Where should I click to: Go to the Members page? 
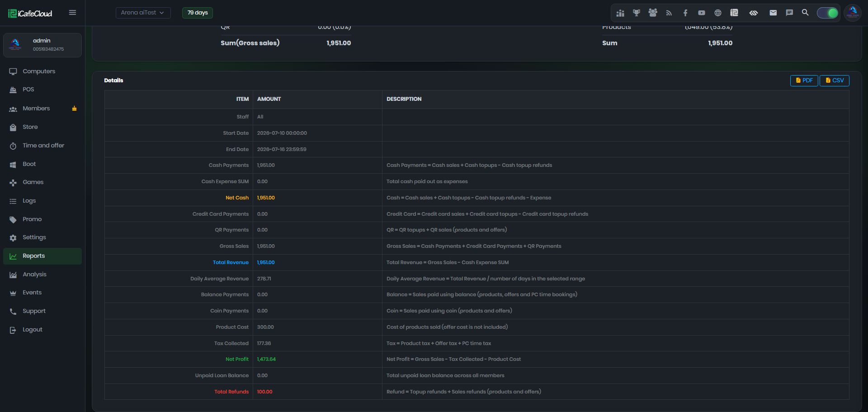click(42, 109)
